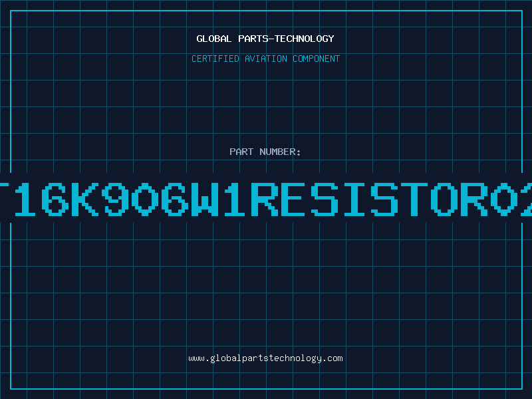Screen dimensions: 532x399
Task: Click the www.globalpartstechnology.com link
Action: pos(265,358)
